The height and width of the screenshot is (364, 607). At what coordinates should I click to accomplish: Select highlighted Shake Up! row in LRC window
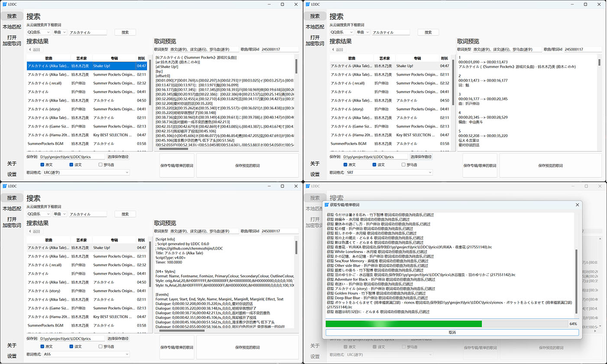[x=87, y=66]
